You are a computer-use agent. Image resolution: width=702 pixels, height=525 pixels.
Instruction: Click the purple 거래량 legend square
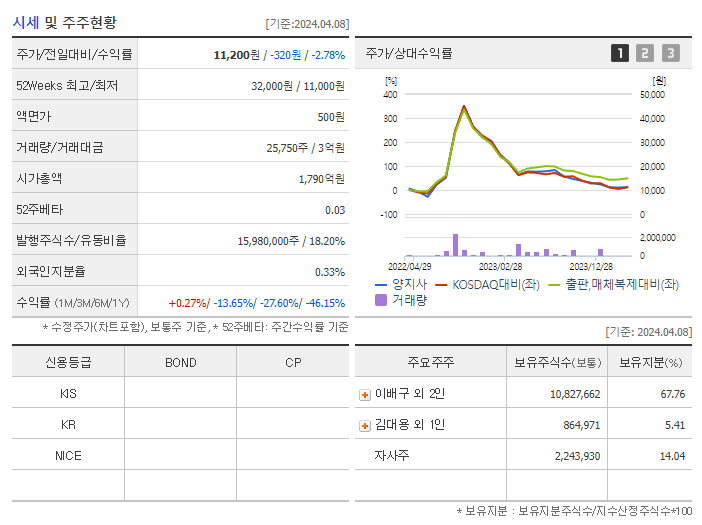click(381, 300)
